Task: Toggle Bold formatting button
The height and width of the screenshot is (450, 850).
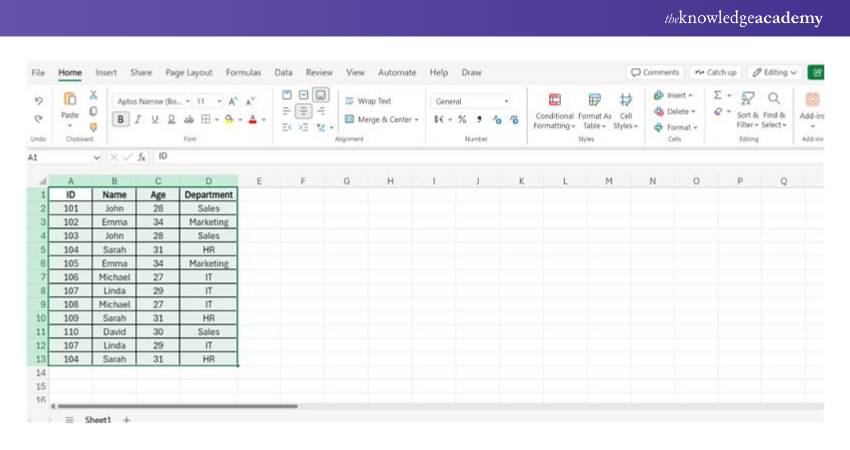Action: tap(121, 119)
